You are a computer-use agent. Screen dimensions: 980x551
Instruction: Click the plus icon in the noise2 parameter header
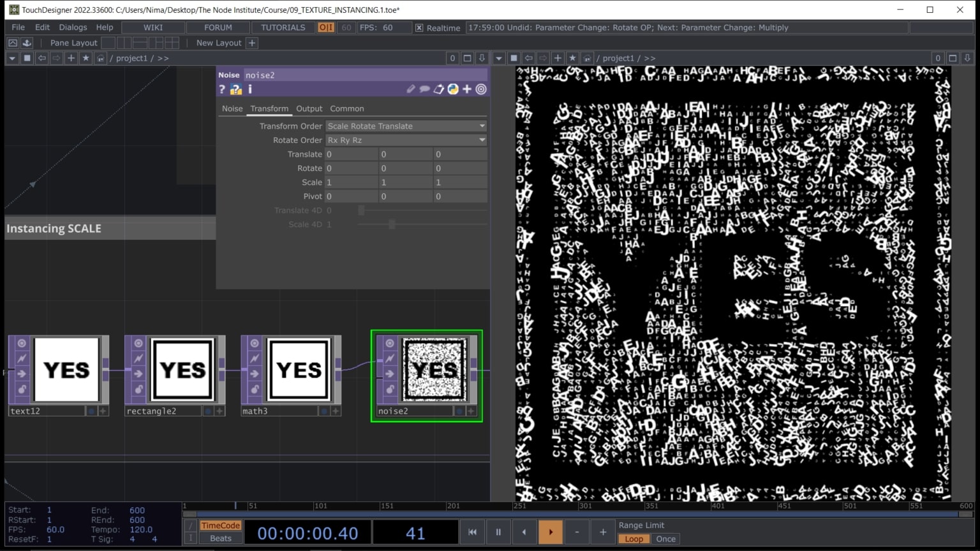tap(466, 89)
